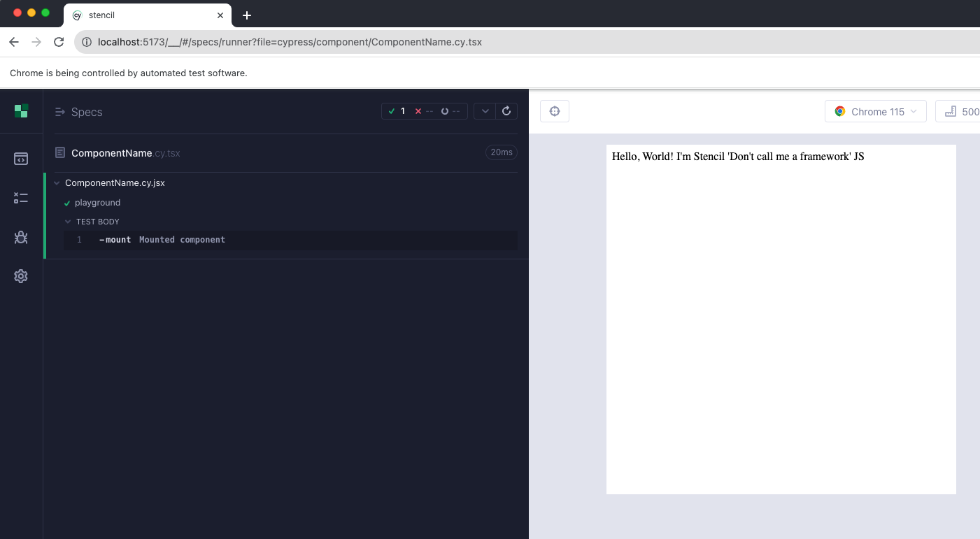Click the viewport size ruler button
This screenshot has width=980, height=539.
tap(958, 111)
